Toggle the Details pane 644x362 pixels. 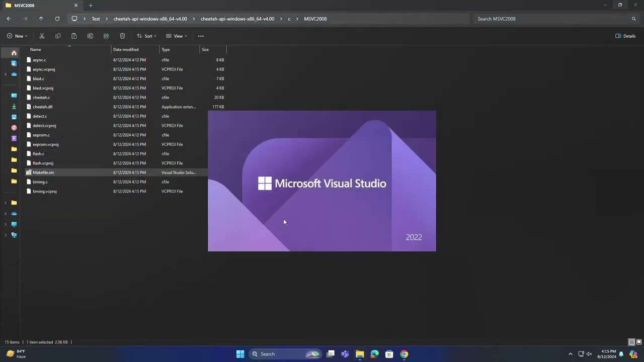(625, 36)
